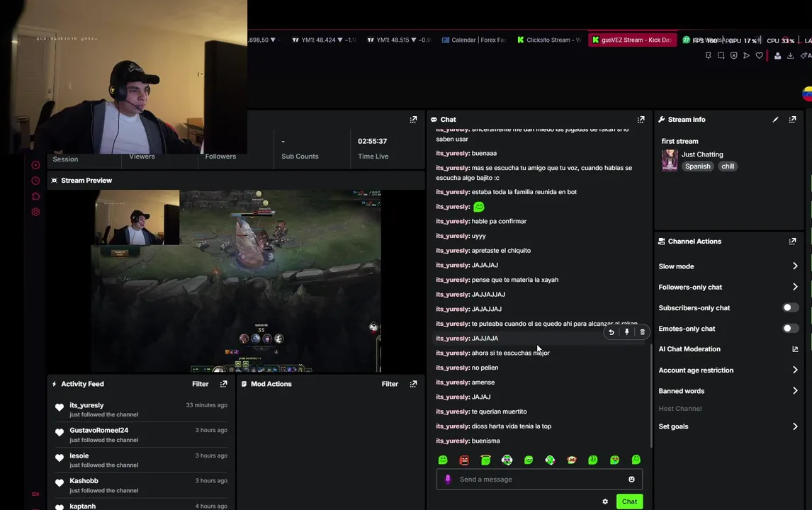Open the emoji picker in message box
This screenshot has width=812, height=510.
pos(631,480)
